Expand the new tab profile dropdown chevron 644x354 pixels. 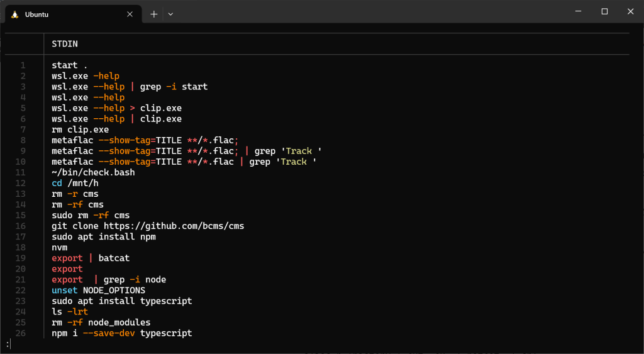pyautogui.click(x=170, y=14)
